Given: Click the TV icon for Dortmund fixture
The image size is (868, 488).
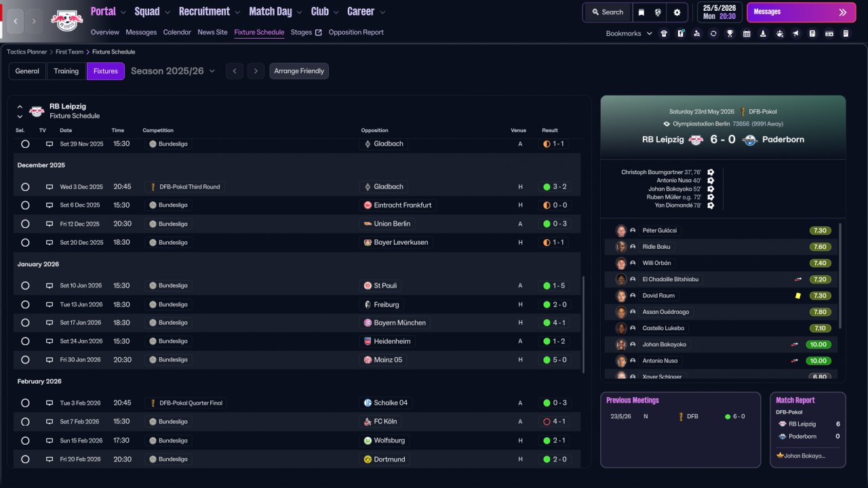Looking at the screenshot, I should (x=50, y=459).
